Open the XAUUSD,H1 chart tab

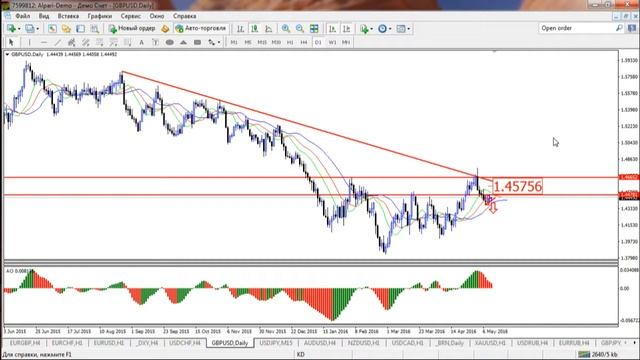click(x=490, y=343)
